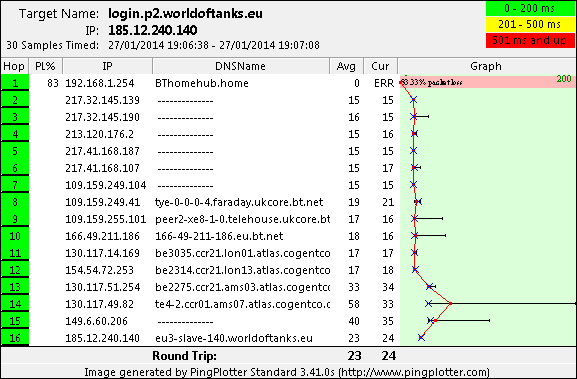Viewport: 577px width, 379px height.
Task: Click DNS name tye-0-0-0-4.faraday.ukcore.bt.net
Action: pos(239,202)
